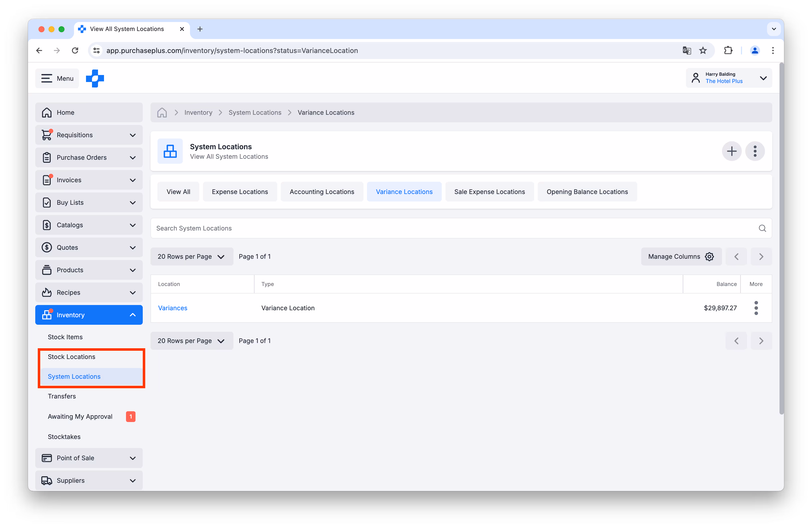Open row actions for the Variances location
Image resolution: width=812 pixels, height=528 pixels.
pos(756,308)
